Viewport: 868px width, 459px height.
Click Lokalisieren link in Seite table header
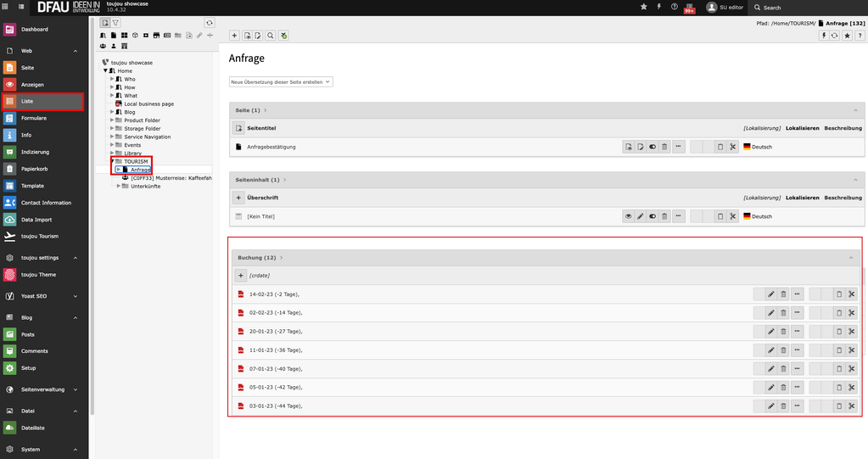click(x=802, y=128)
